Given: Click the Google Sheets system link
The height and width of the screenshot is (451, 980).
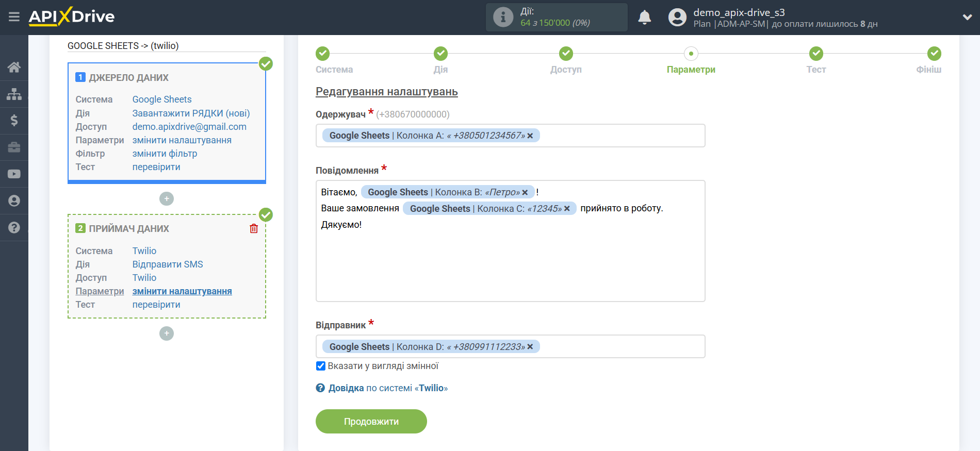Looking at the screenshot, I should click(x=162, y=99).
